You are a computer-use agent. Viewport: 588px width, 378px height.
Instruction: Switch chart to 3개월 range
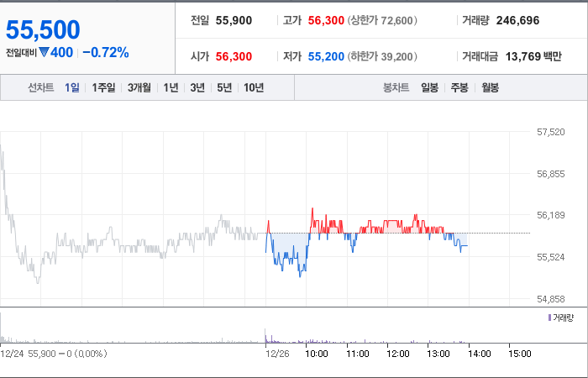click(x=139, y=87)
